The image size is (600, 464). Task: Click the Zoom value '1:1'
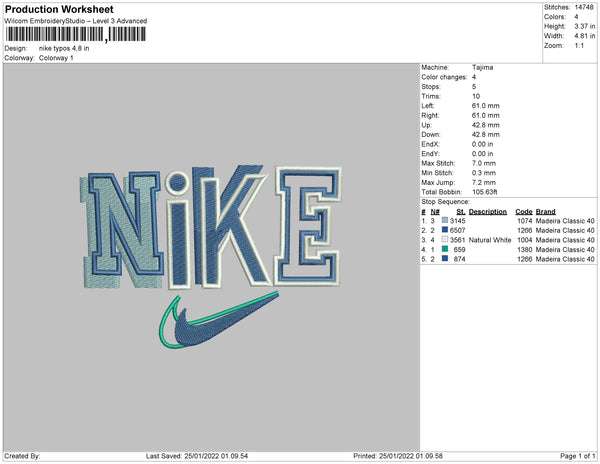[x=579, y=46]
